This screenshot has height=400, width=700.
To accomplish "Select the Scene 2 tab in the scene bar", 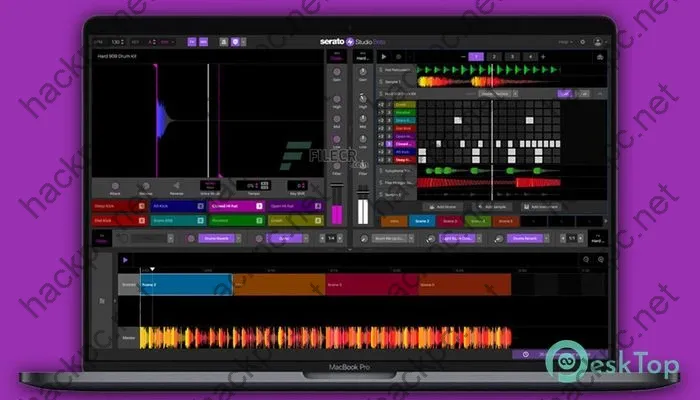I will pos(422,221).
